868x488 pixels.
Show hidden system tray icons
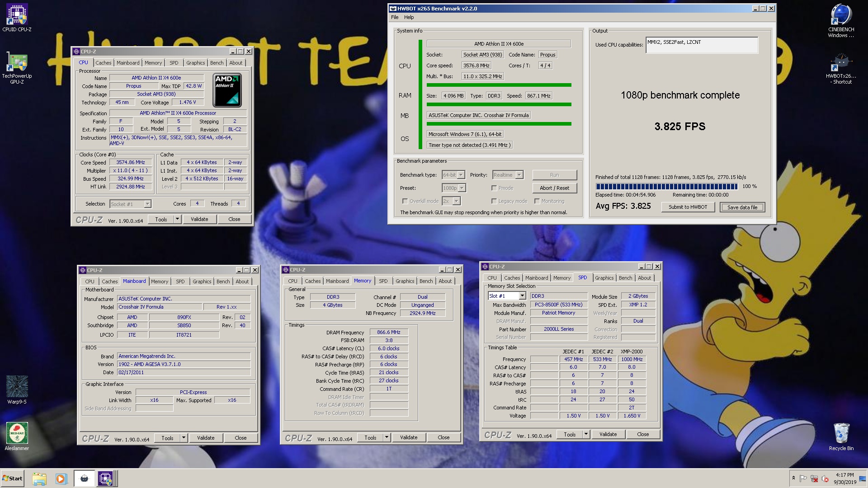pyautogui.click(x=793, y=478)
